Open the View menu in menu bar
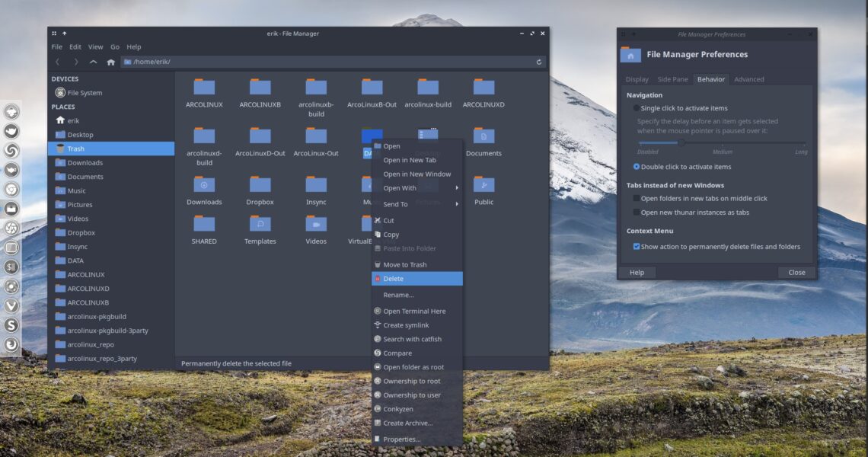This screenshot has height=457, width=868. 95,47
